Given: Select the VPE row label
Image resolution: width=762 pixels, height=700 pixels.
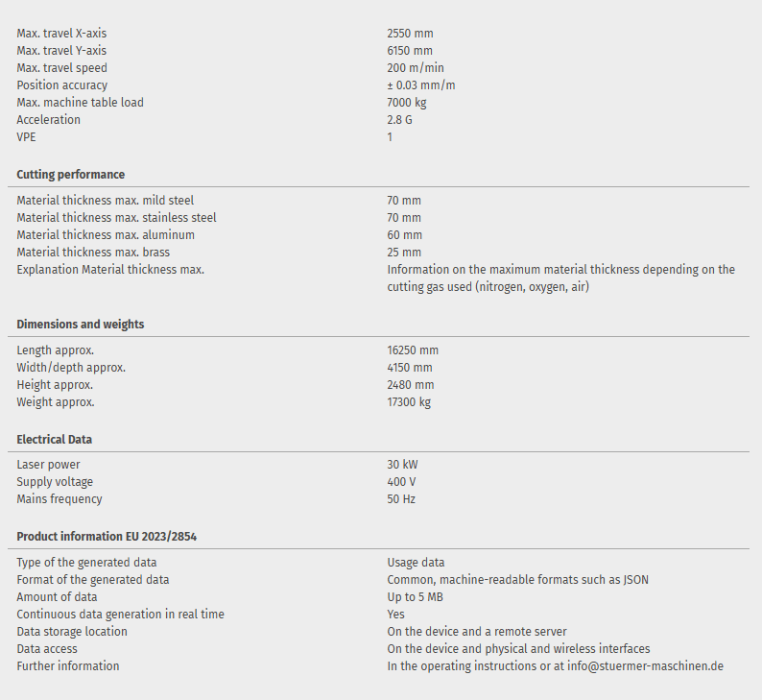Looking at the screenshot, I should tap(27, 137).
